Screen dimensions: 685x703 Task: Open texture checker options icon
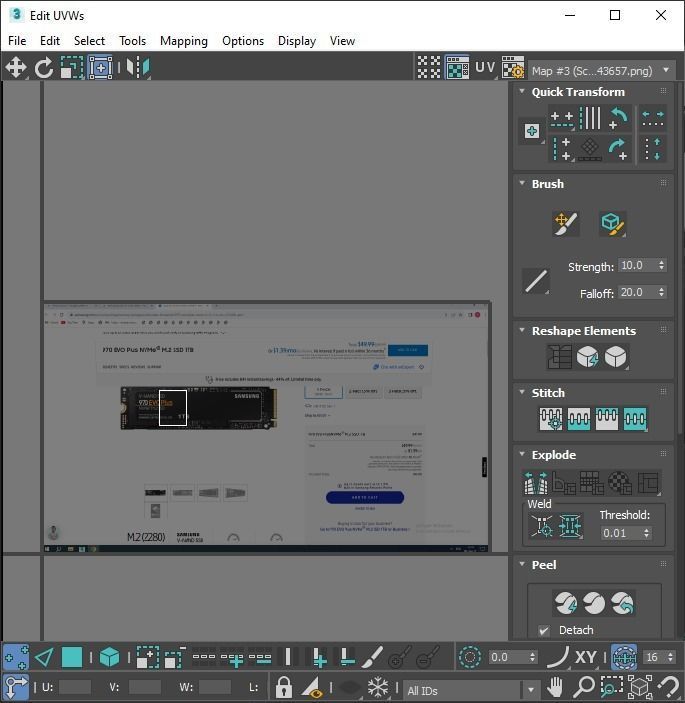coord(512,68)
